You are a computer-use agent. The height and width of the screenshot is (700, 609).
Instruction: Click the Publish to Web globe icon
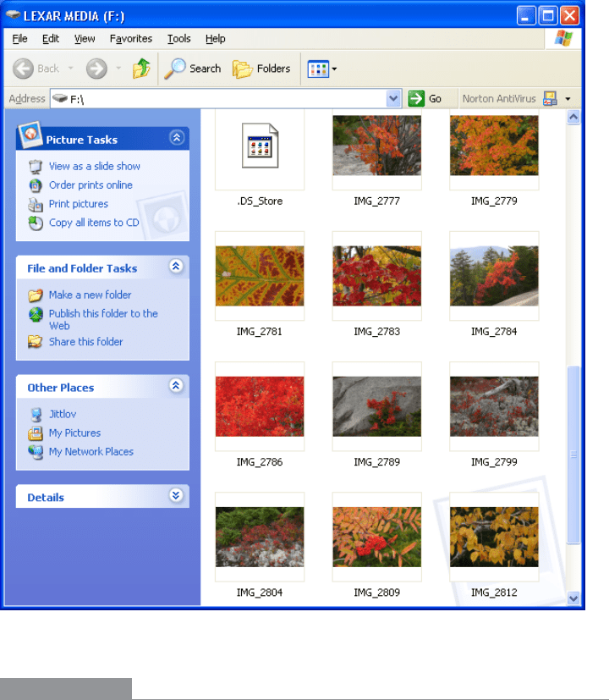pos(36,315)
